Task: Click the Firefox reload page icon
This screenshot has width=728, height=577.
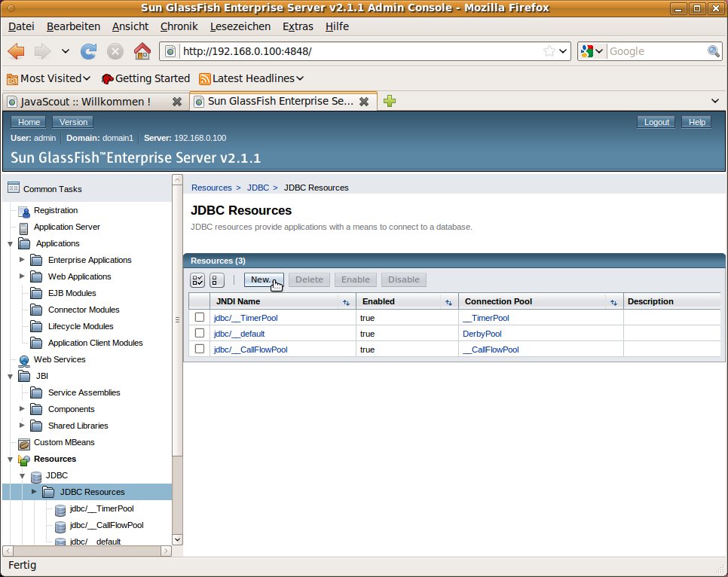Action: click(88, 51)
